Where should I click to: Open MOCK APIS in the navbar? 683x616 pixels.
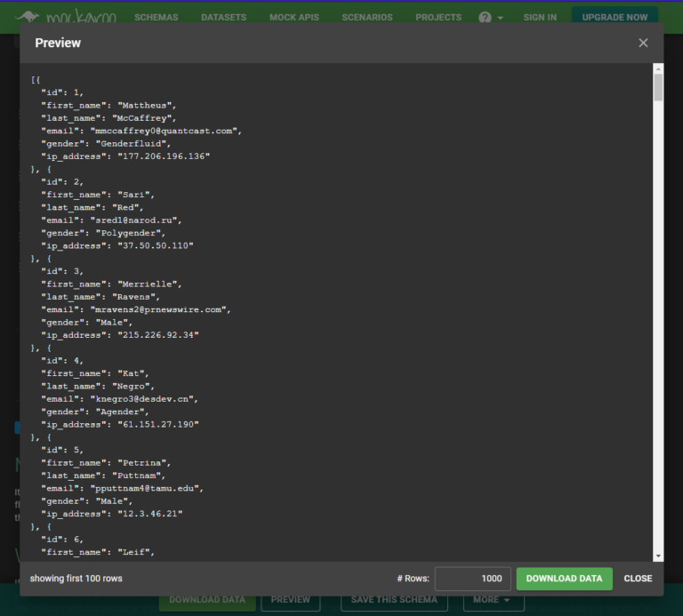294,18
